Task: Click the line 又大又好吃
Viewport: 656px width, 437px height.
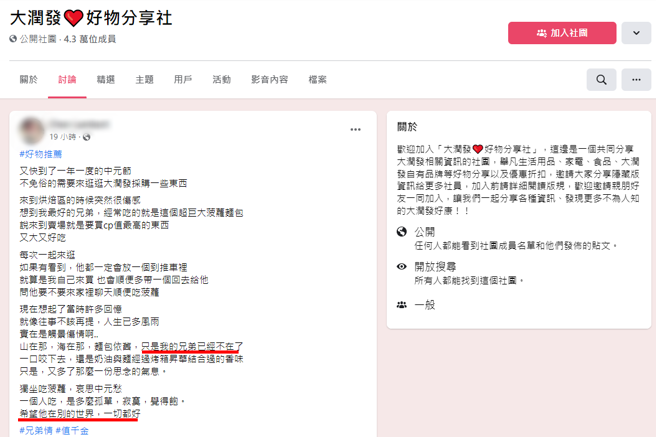Action: tap(42, 238)
